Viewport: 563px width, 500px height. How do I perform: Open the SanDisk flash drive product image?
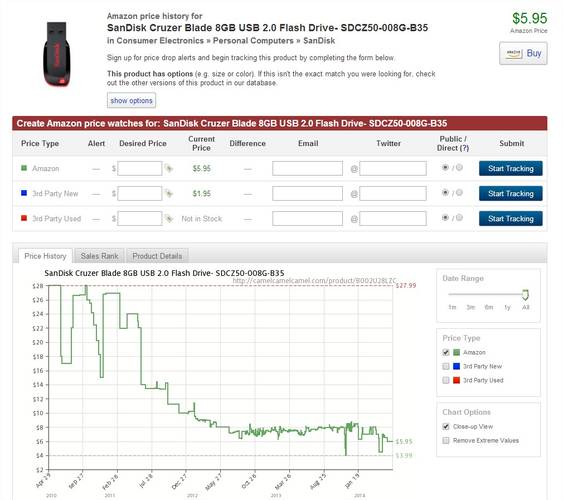tap(56, 54)
